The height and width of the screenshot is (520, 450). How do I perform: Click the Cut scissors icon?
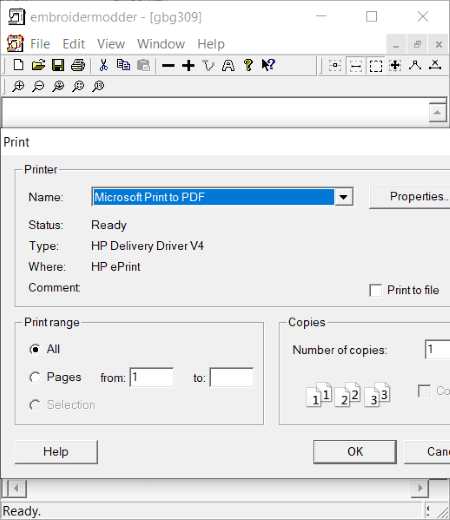pos(104,65)
